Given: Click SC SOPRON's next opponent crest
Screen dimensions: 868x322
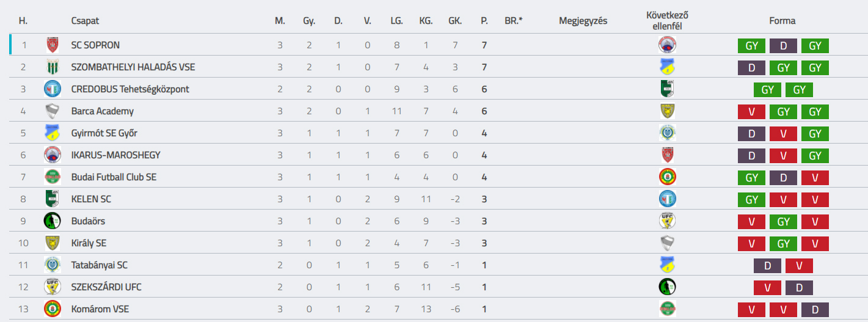Looking at the screenshot, I should (x=667, y=45).
